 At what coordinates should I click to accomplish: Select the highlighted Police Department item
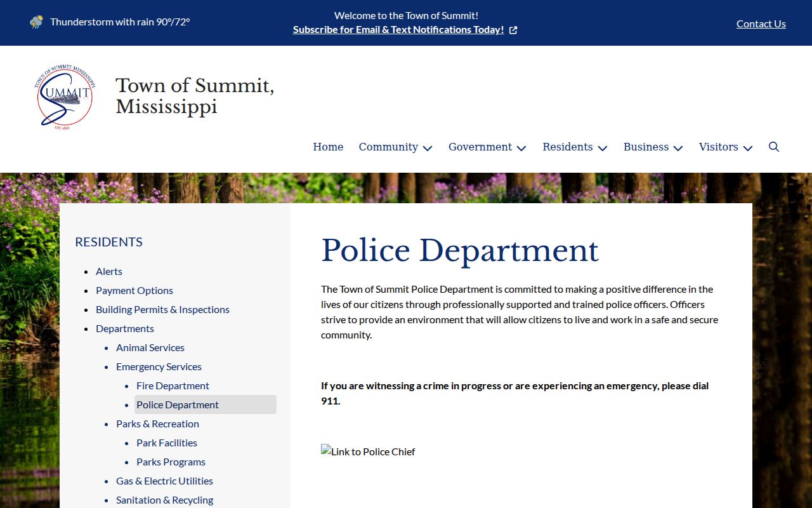[206, 404]
